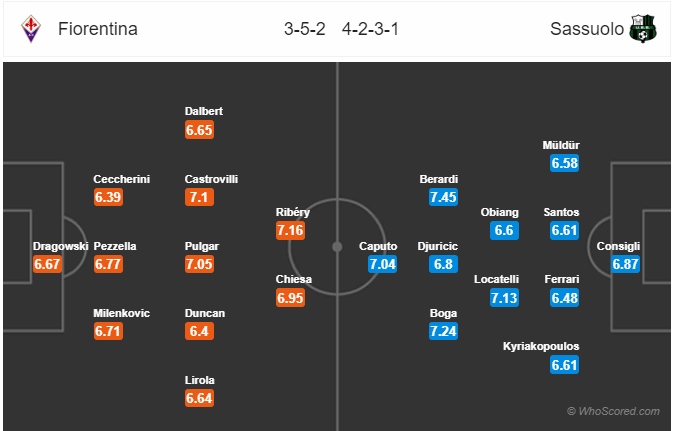Select Castrovilli's 7.1 rating badge
Viewport: 675px width, 431px height.
pos(199,197)
